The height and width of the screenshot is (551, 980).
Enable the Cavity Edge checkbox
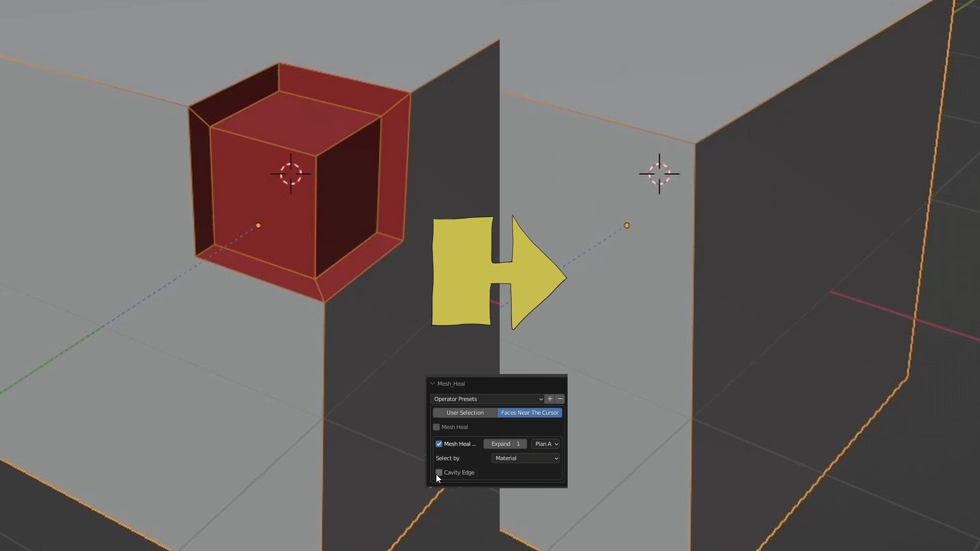(x=439, y=472)
